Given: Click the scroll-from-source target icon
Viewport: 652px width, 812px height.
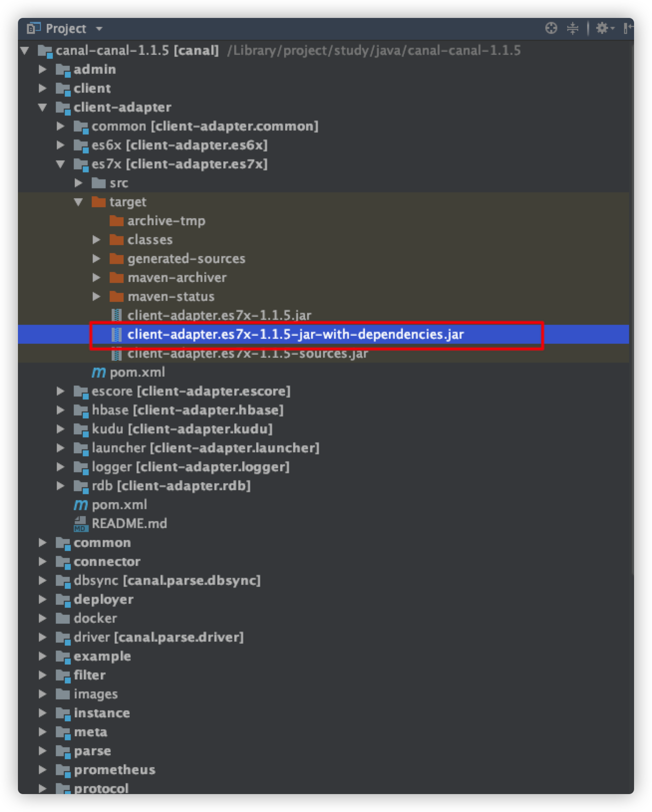Looking at the screenshot, I should pyautogui.click(x=551, y=28).
